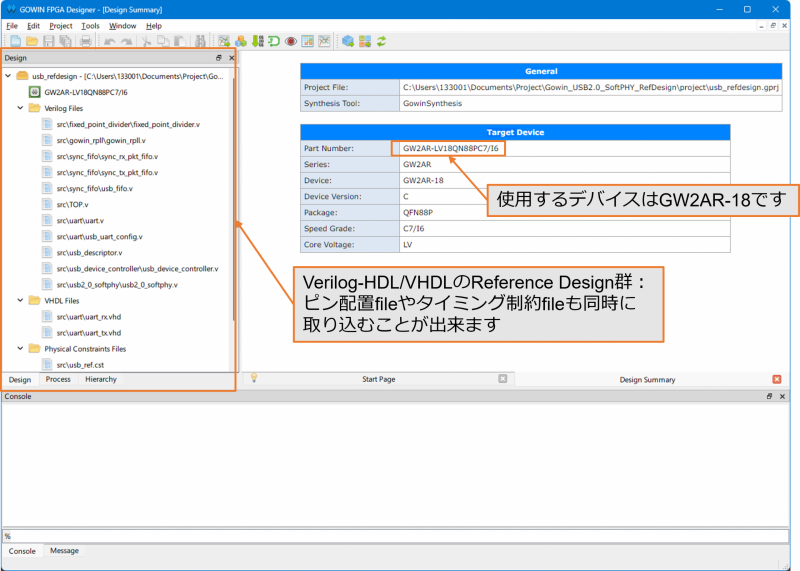Screen dimensions: 800x571
Task: Select the Design Summary tab
Action: point(647,380)
